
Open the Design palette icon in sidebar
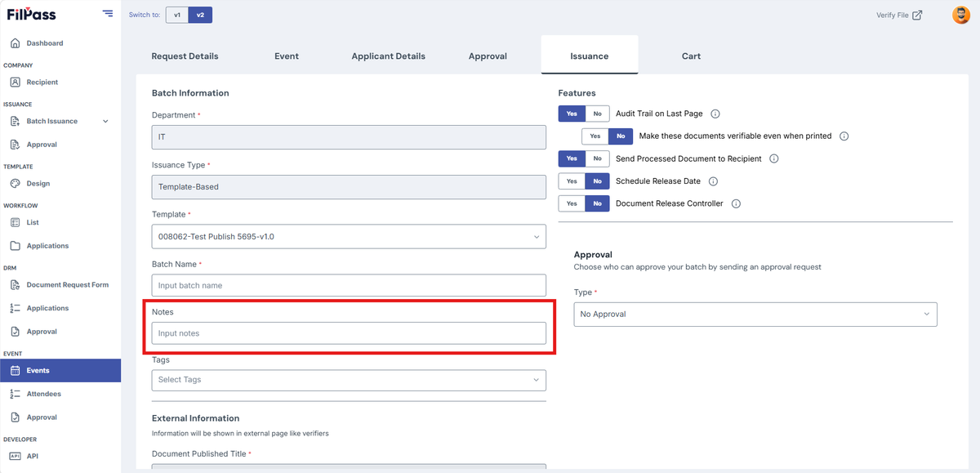pos(15,184)
